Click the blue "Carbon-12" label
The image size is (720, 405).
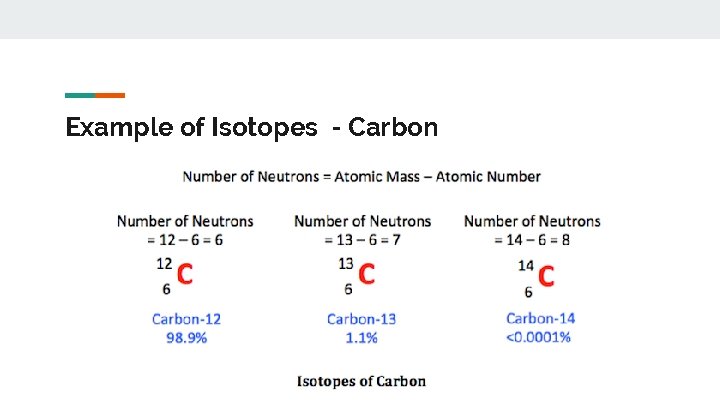(187, 319)
